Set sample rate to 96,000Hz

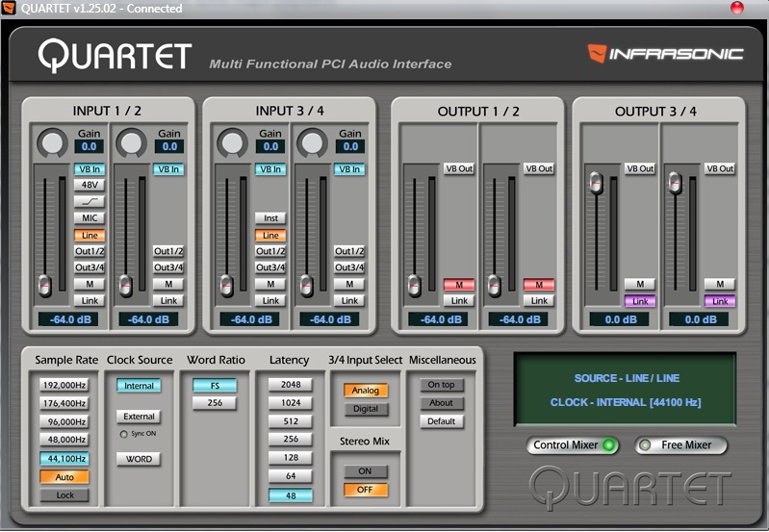pos(64,421)
